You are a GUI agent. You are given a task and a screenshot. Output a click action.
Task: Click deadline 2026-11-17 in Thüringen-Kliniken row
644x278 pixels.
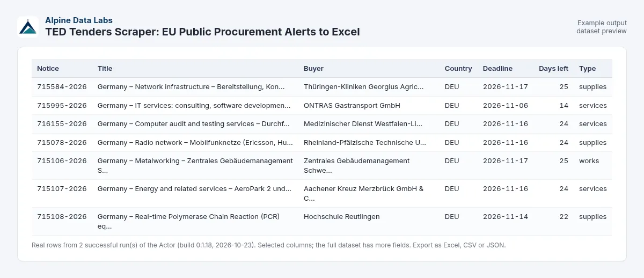tap(506, 87)
